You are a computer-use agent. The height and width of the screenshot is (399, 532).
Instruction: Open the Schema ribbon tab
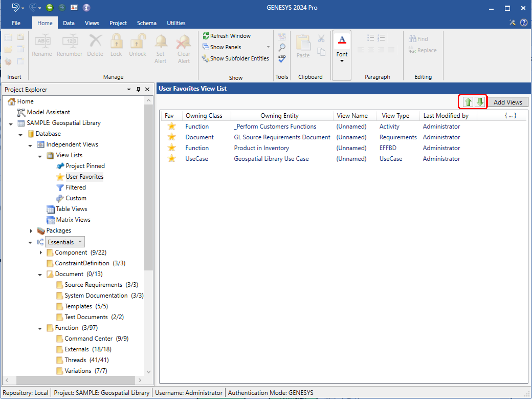tap(146, 23)
